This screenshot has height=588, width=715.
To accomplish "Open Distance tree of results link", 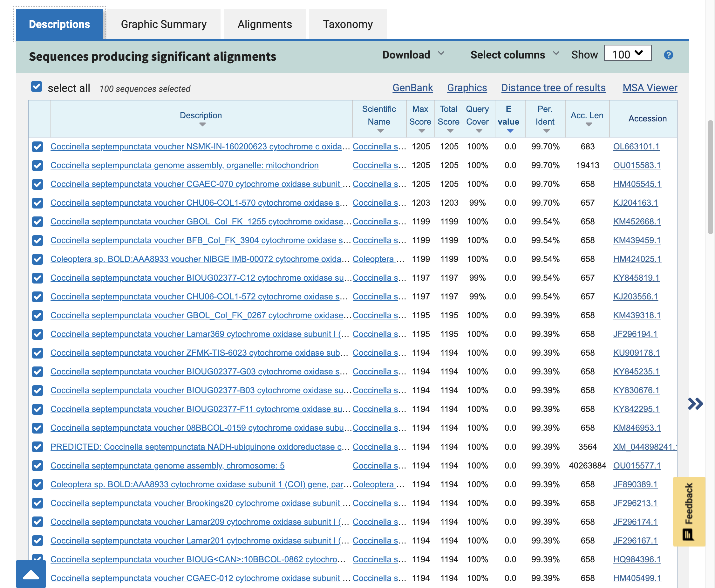I will tap(553, 88).
